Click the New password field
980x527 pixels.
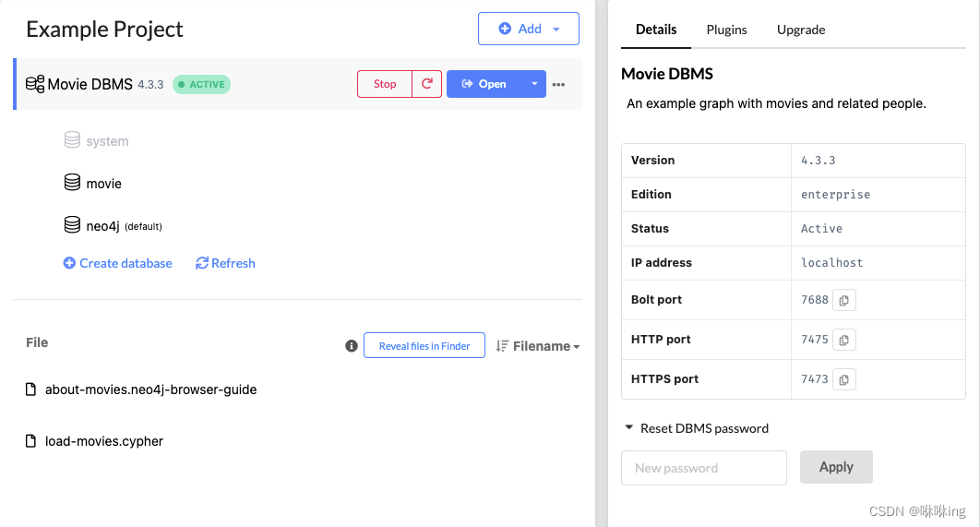click(x=704, y=468)
